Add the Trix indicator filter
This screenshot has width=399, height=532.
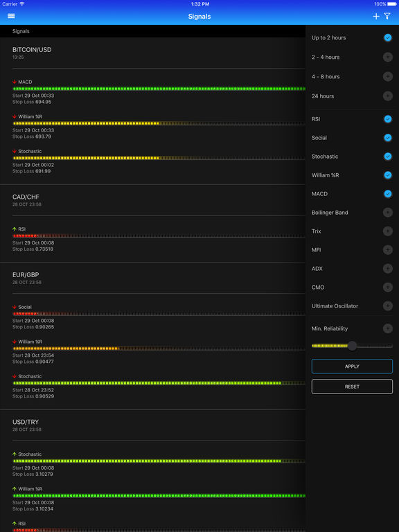click(388, 231)
